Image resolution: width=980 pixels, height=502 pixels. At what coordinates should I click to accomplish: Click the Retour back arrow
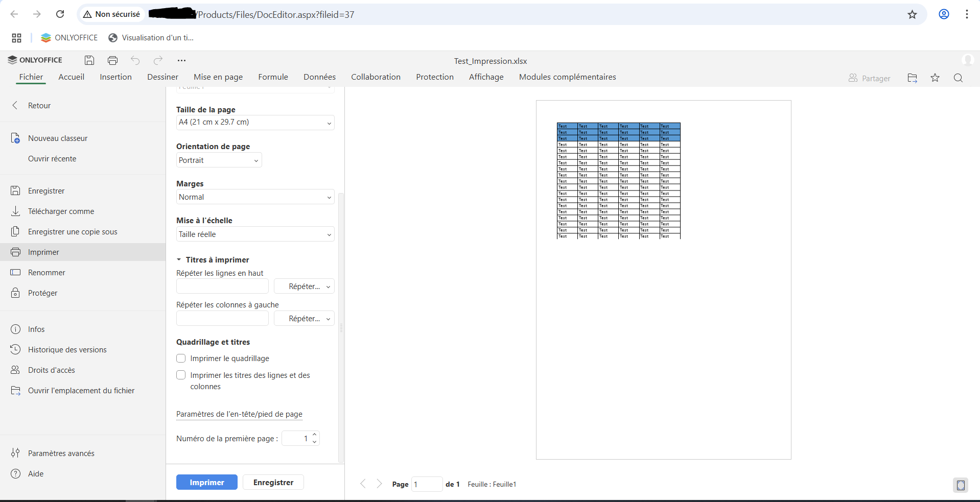15,105
